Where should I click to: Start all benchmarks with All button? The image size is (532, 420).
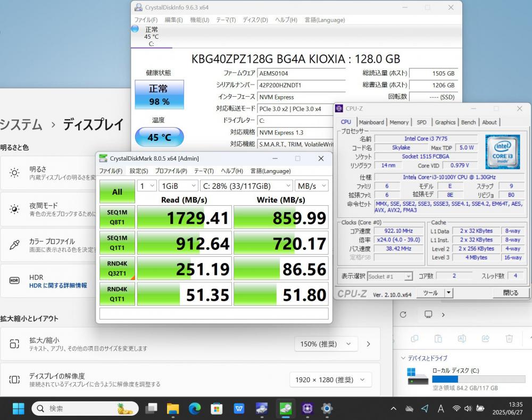117,191
